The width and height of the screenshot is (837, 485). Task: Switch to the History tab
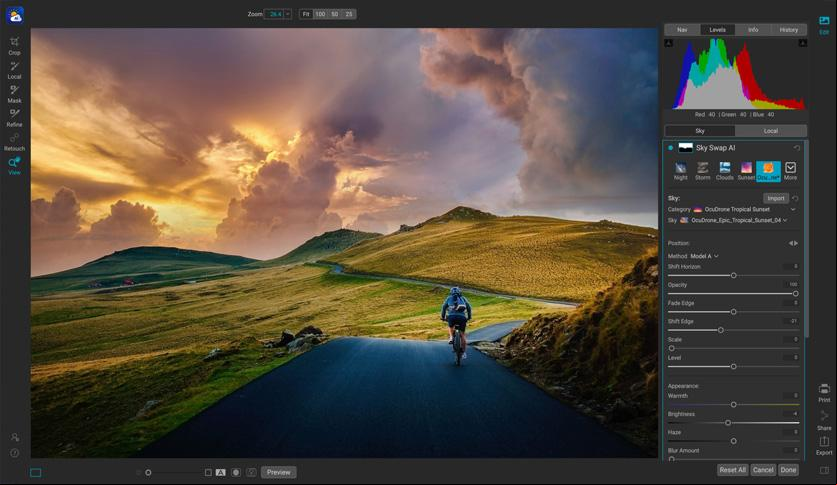click(x=788, y=30)
